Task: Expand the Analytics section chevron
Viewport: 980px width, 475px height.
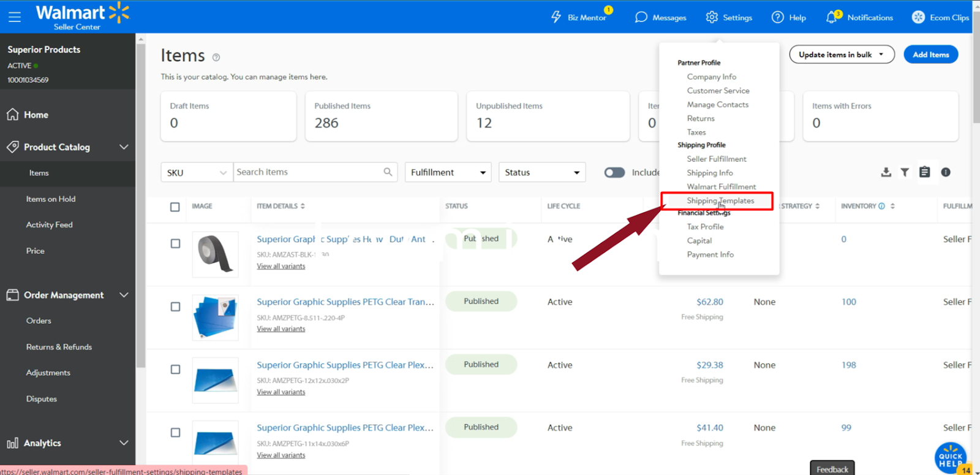Action: tap(124, 443)
